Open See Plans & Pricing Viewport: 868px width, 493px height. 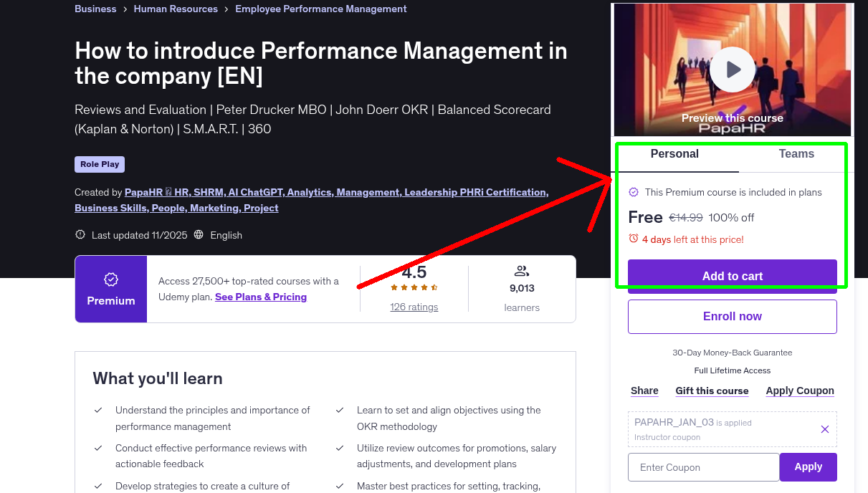(x=260, y=297)
